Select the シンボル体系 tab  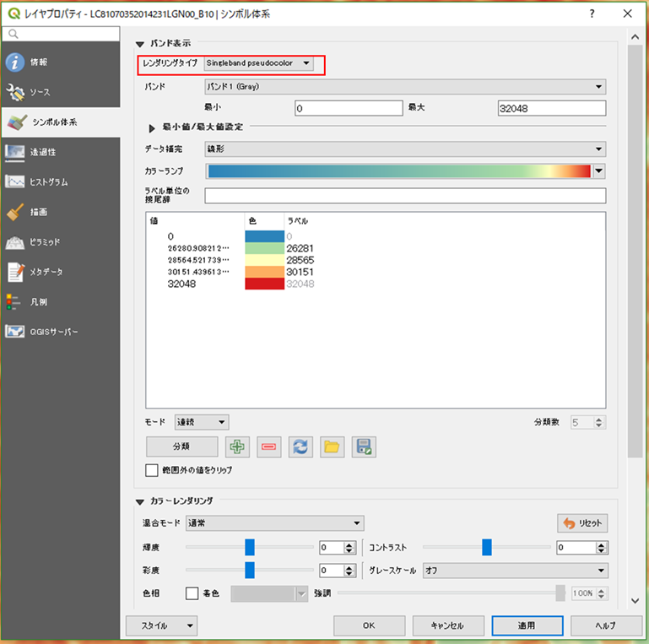[61, 122]
